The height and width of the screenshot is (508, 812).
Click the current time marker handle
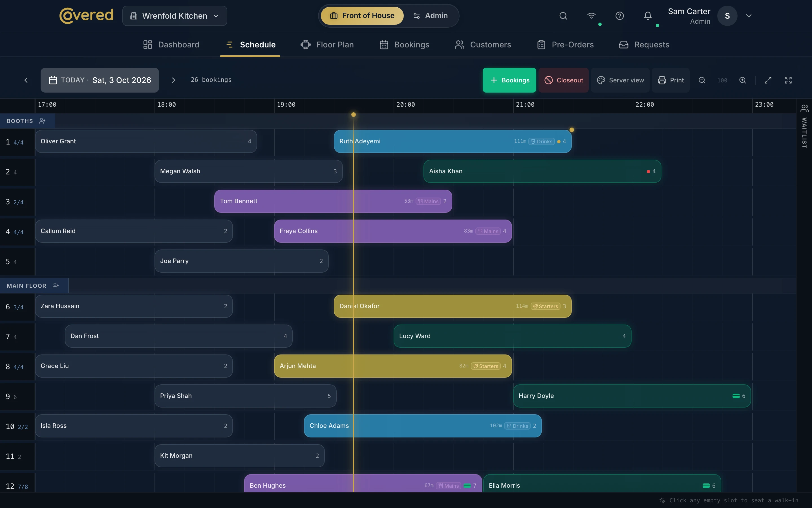pos(353,115)
